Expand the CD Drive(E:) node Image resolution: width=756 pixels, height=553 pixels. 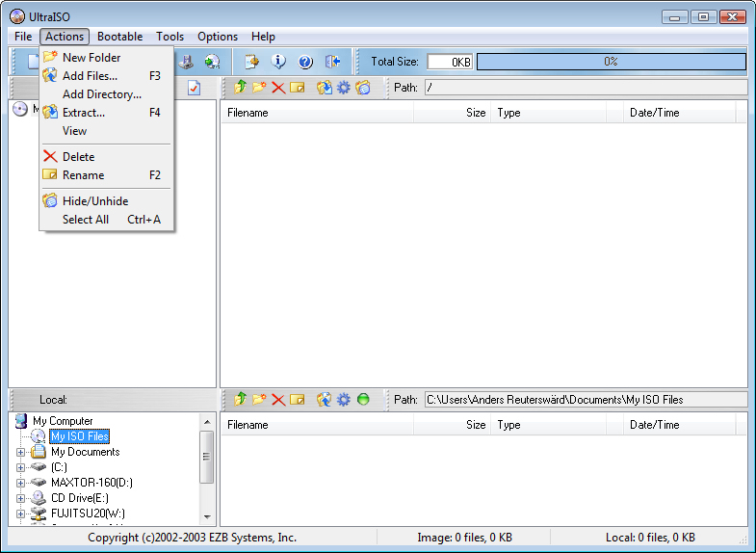(x=20, y=498)
